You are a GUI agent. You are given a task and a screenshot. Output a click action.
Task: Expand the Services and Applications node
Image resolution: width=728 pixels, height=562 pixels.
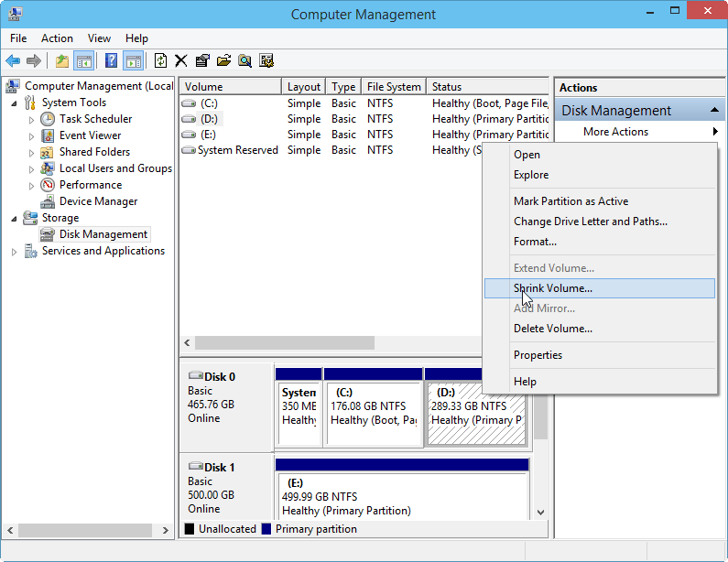[15, 252]
